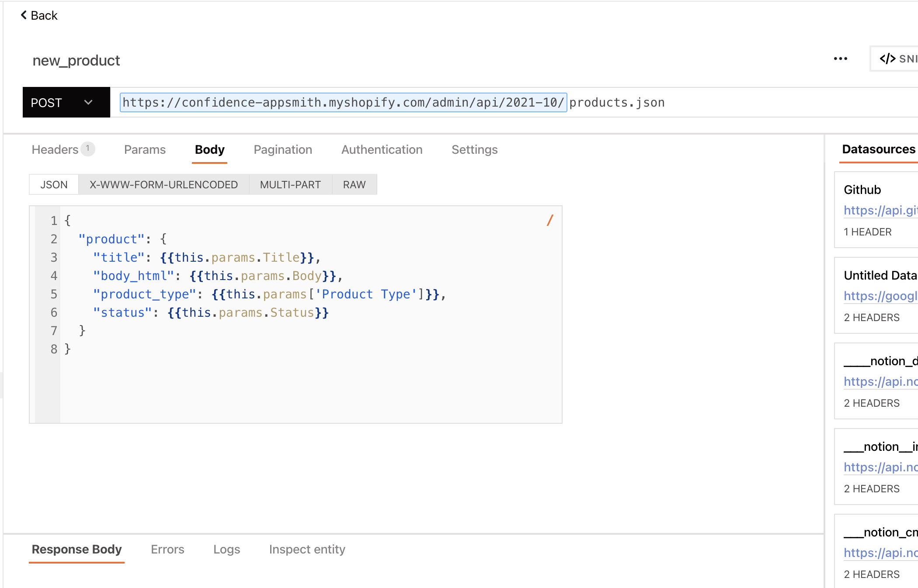Open the last notion datasource API link

click(880, 553)
